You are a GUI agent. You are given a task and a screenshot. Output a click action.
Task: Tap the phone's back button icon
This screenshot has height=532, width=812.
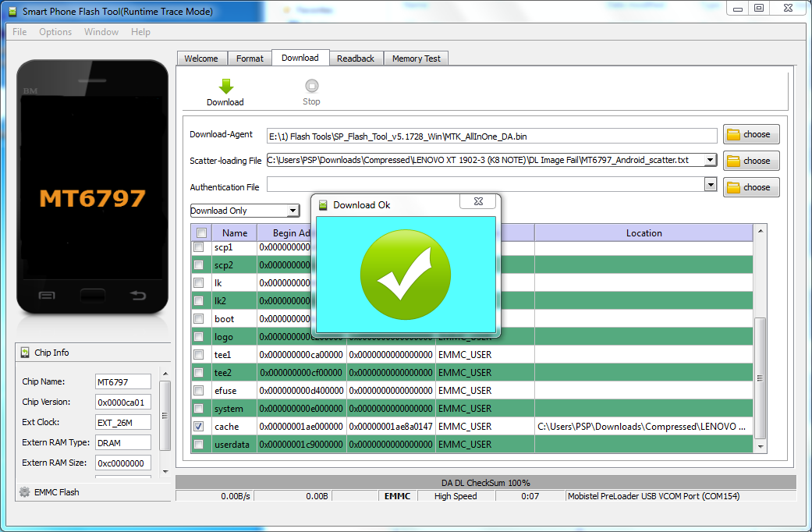click(x=138, y=296)
